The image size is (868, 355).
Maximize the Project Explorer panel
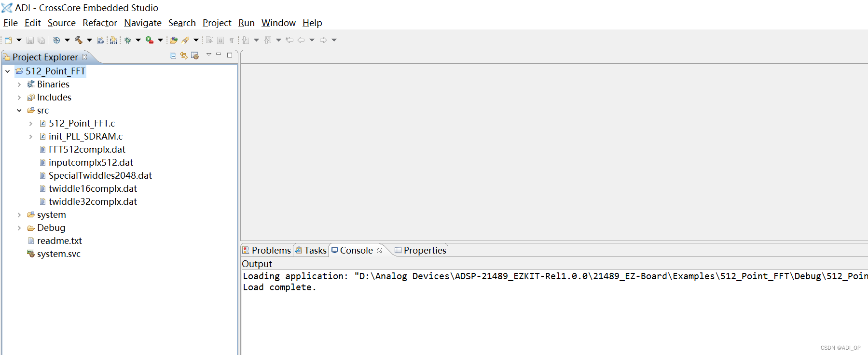[x=230, y=55]
